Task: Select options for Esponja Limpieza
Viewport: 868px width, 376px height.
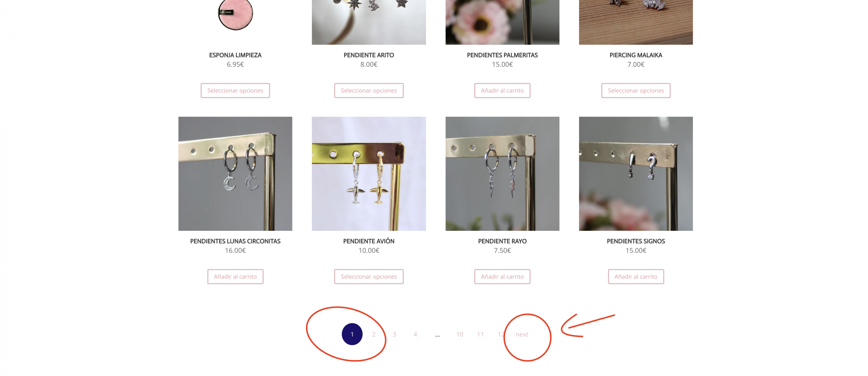Action: pyautogui.click(x=235, y=91)
